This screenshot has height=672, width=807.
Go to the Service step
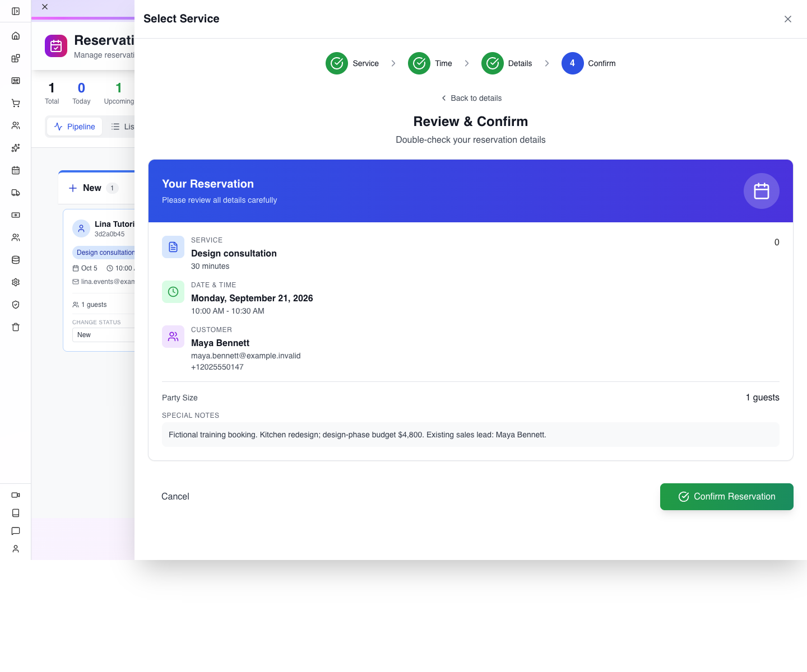coord(353,63)
